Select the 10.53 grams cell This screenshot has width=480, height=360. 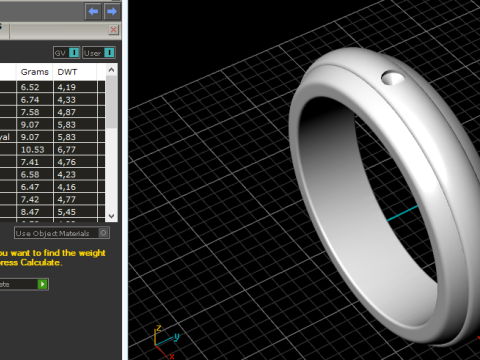point(35,149)
